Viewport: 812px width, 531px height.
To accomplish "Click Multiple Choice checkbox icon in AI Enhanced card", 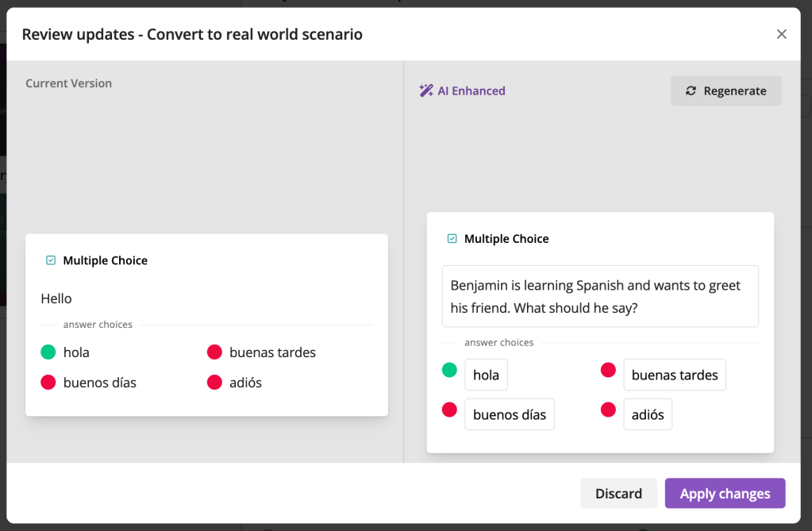I will 452,239.
